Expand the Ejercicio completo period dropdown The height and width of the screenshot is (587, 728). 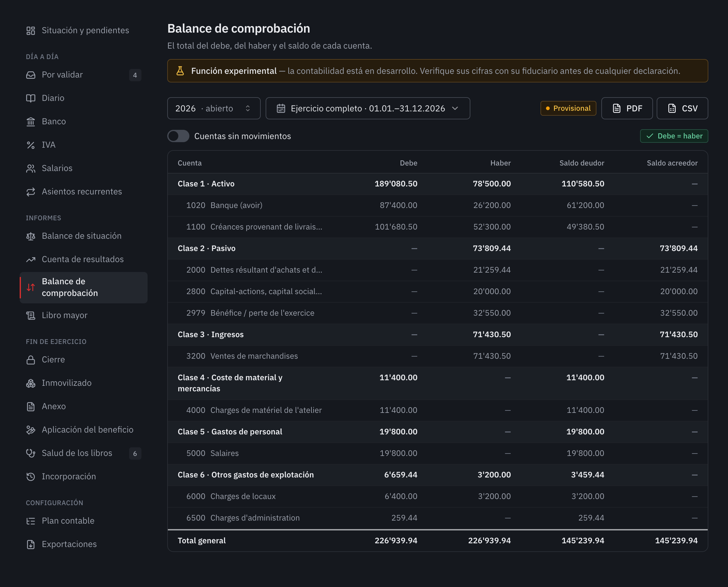(x=368, y=108)
